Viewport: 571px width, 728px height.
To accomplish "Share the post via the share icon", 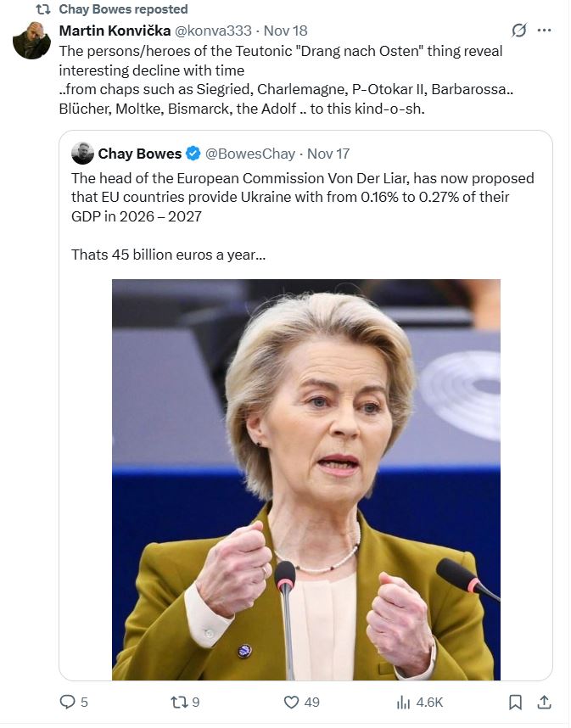I will [x=545, y=702].
